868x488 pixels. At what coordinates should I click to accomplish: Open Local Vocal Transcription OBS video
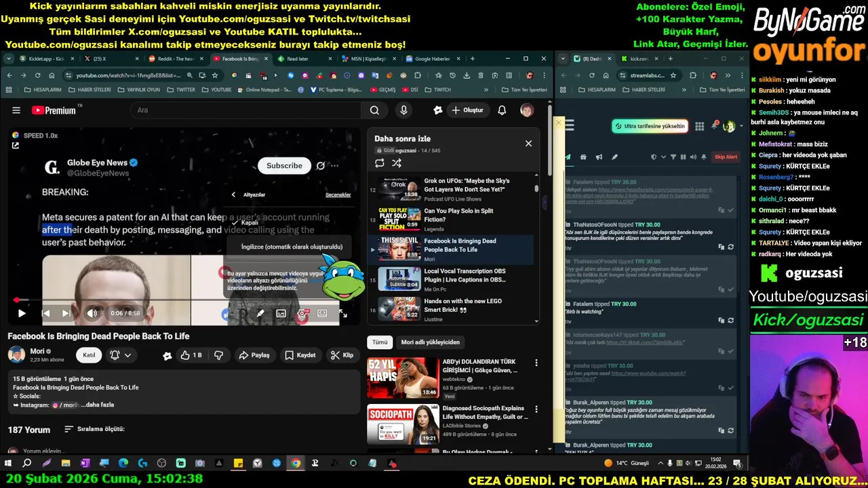coord(451,279)
